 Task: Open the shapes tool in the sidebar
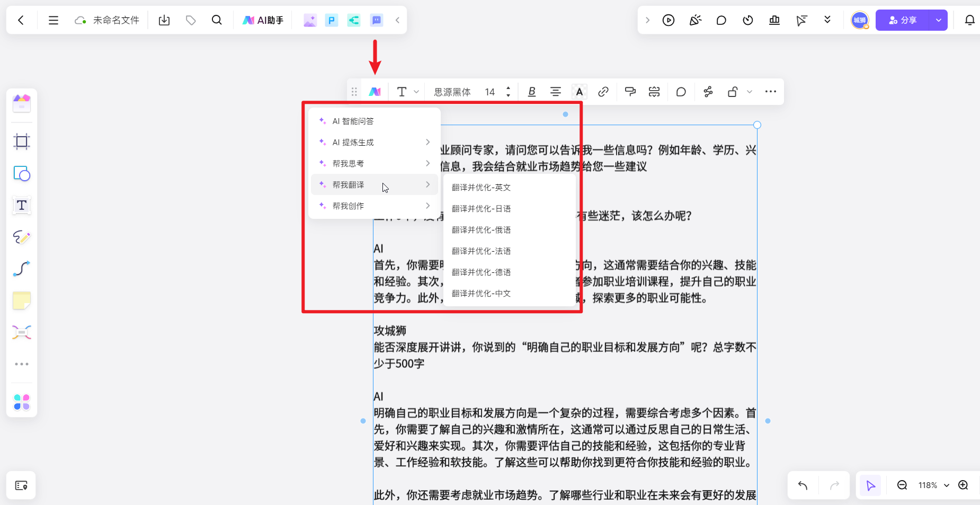(x=22, y=174)
